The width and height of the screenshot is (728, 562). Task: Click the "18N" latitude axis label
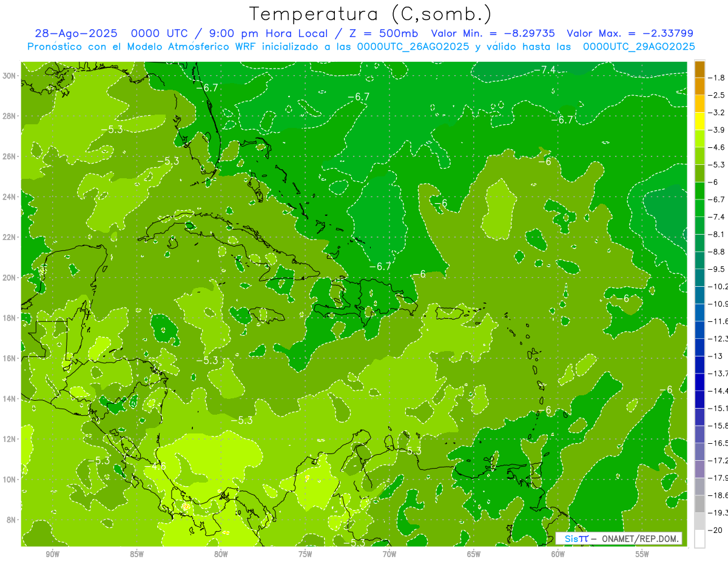[x=9, y=318]
